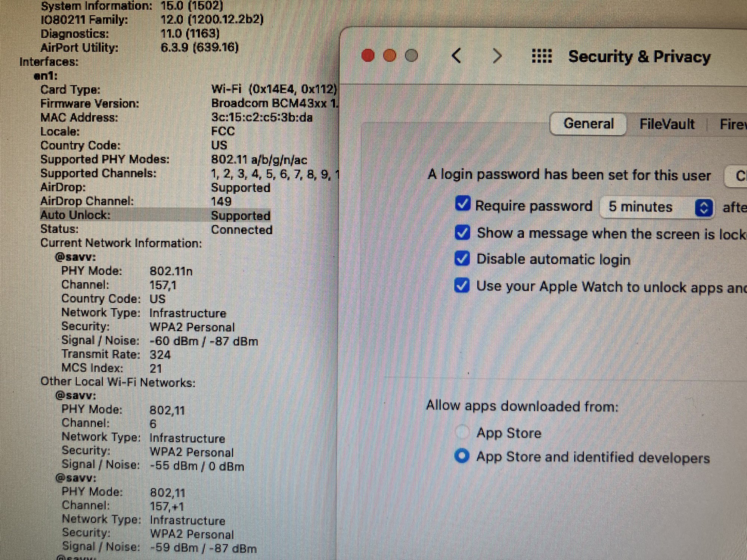This screenshot has width=747, height=560.
Task: Disable Use your Apple Watch to unlock
Action: (462, 286)
